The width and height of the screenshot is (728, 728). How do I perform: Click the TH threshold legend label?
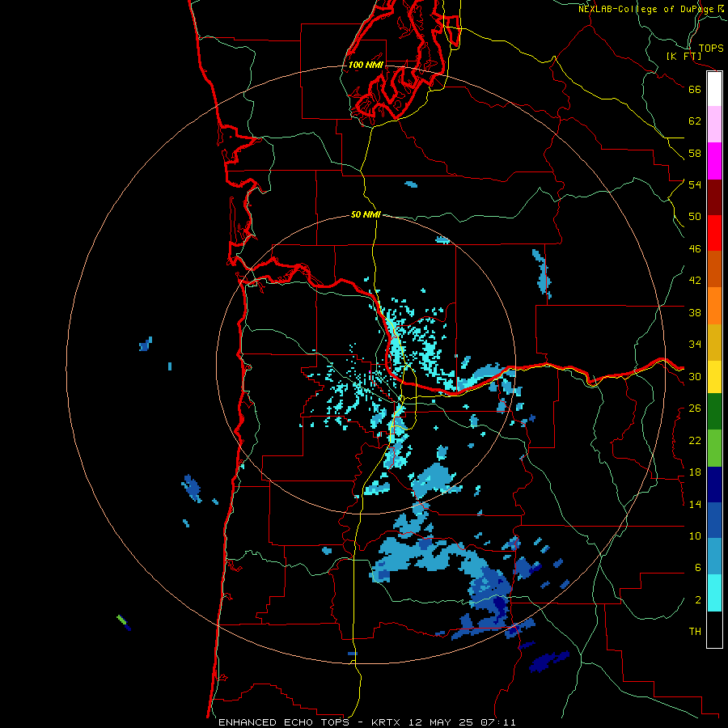695,632
